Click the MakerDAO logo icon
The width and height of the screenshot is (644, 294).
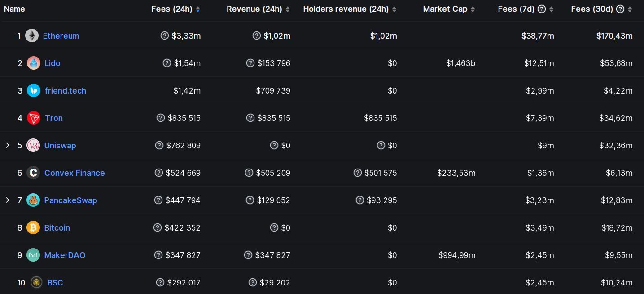coord(33,255)
